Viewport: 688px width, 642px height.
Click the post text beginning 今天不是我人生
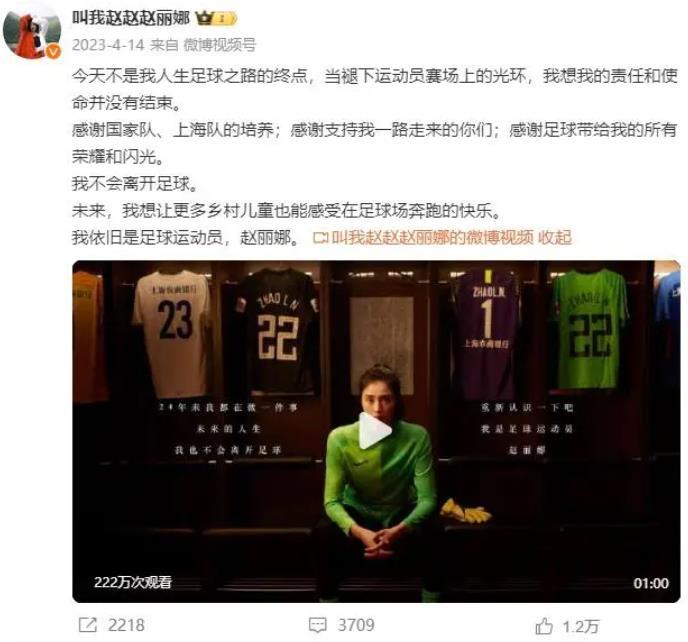[375, 89]
